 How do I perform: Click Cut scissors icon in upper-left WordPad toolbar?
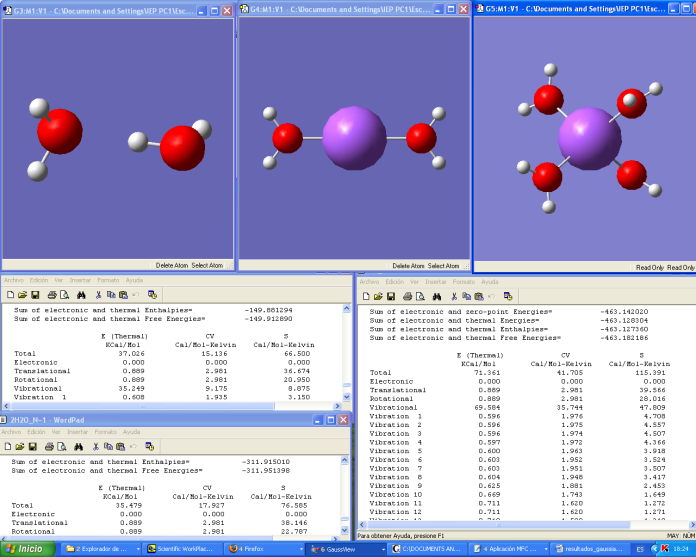pos(97,295)
